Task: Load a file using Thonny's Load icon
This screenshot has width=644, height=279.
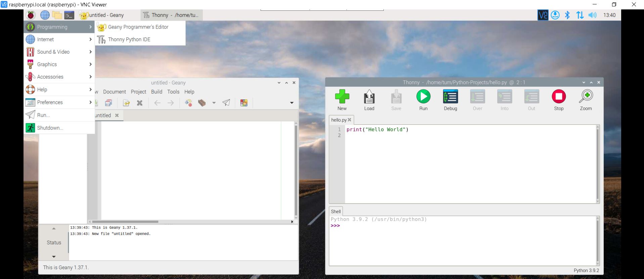Action: pyautogui.click(x=369, y=97)
